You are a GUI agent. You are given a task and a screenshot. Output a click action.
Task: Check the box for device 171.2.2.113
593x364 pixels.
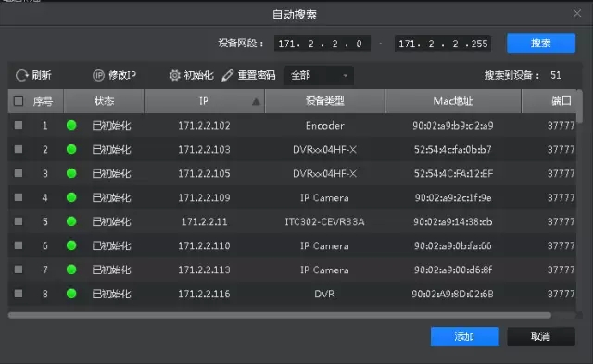(x=19, y=270)
